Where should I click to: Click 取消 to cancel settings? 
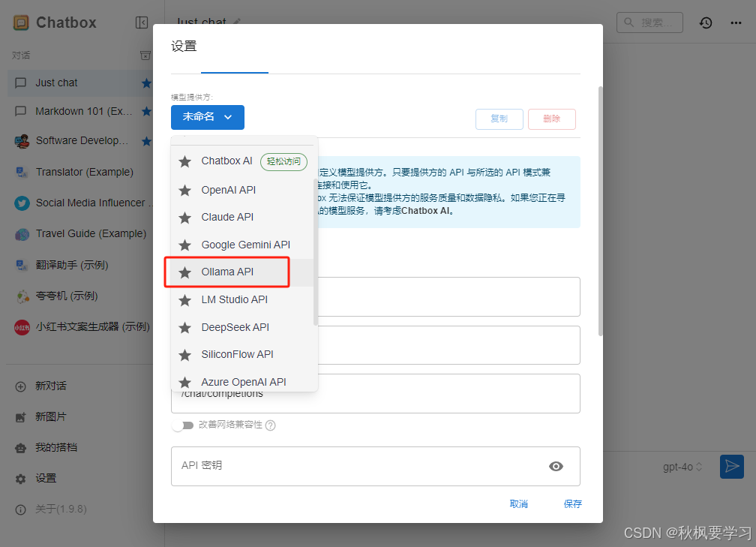click(519, 503)
